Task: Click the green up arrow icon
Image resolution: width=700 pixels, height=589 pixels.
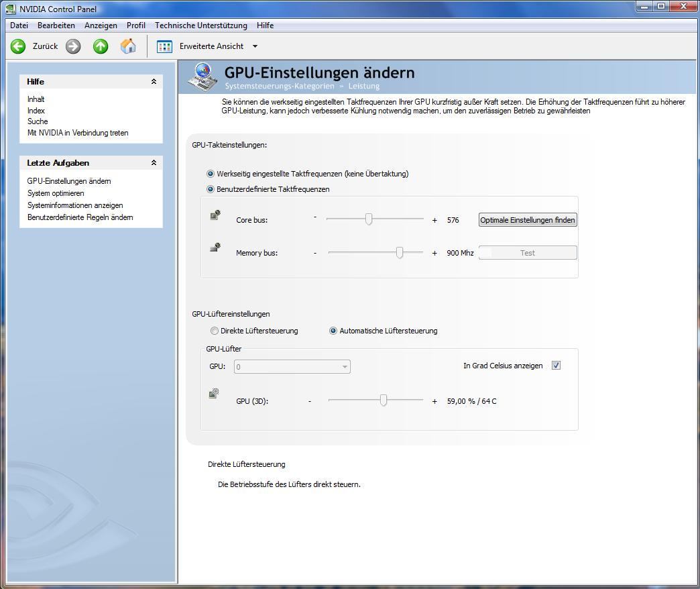Action: point(101,46)
